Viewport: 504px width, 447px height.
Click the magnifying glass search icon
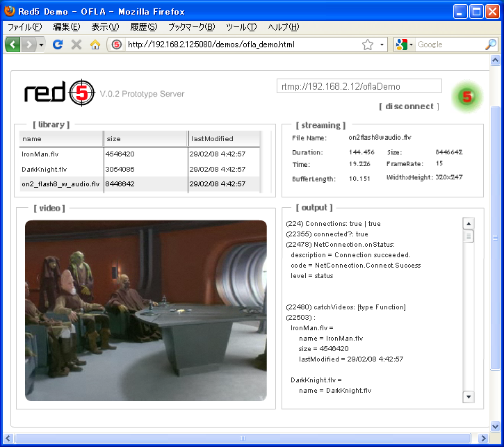[491, 44]
